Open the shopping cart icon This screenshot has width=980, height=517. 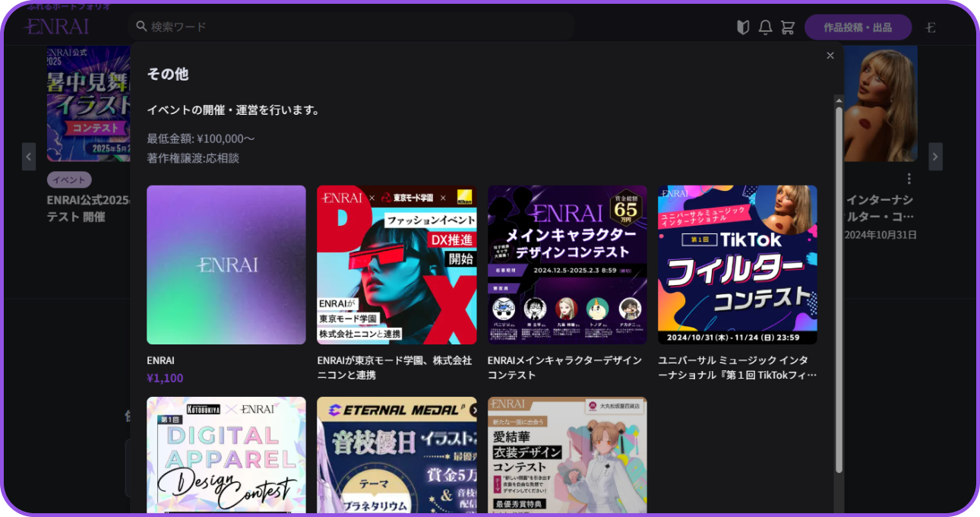(x=788, y=27)
